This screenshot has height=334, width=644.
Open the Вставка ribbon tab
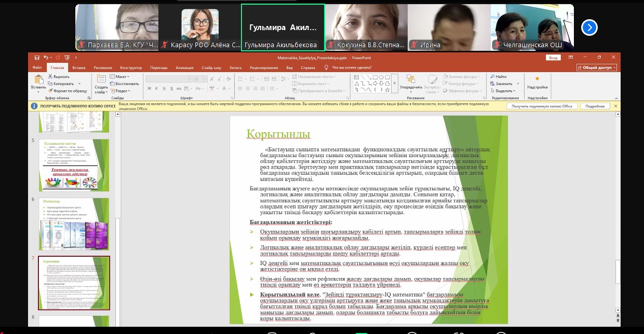[x=79, y=67]
